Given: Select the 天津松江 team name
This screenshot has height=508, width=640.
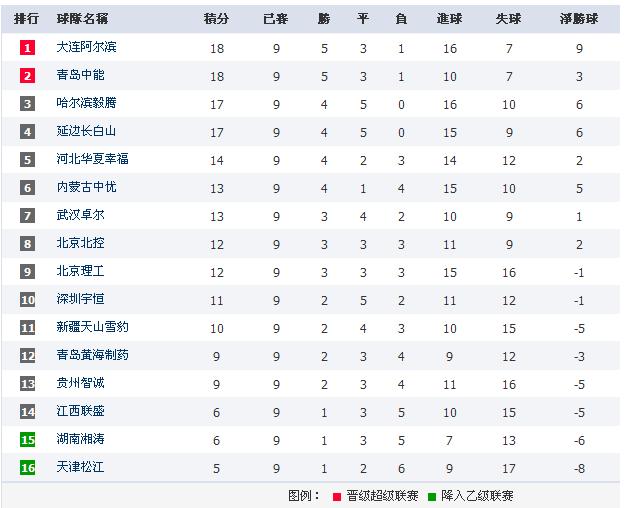Looking at the screenshot, I should click(80, 467).
